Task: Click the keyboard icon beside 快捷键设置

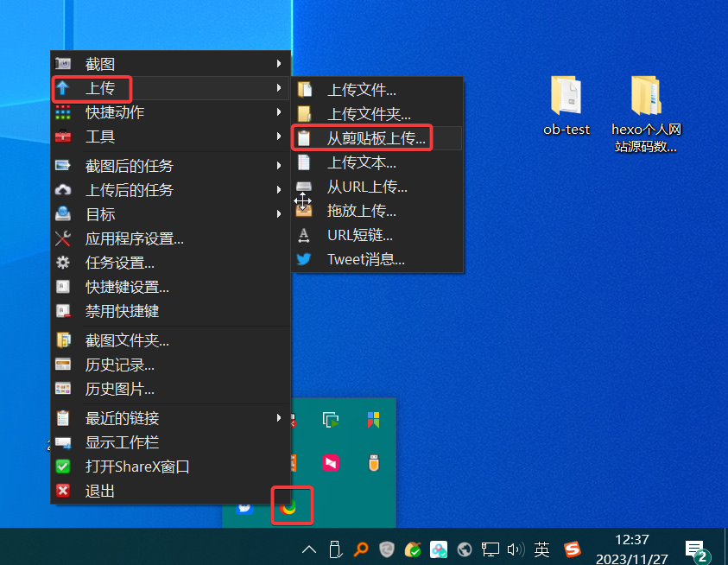Action: [63, 287]
